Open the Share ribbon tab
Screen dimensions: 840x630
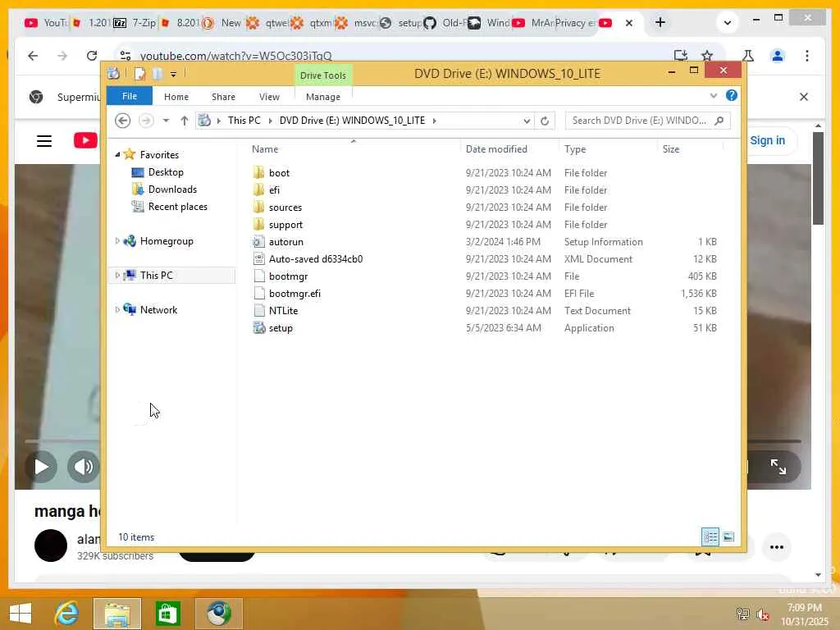(223, 97)
